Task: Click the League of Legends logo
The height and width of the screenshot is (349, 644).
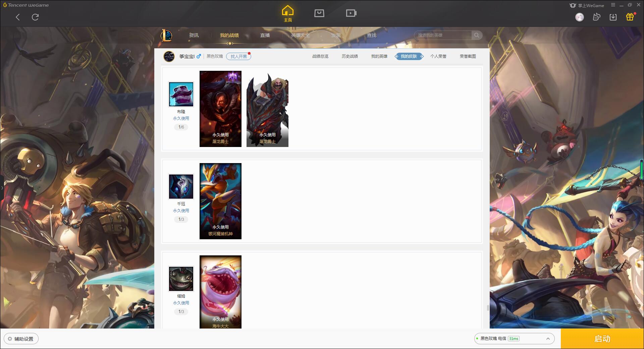Action: tap(166, 35)
